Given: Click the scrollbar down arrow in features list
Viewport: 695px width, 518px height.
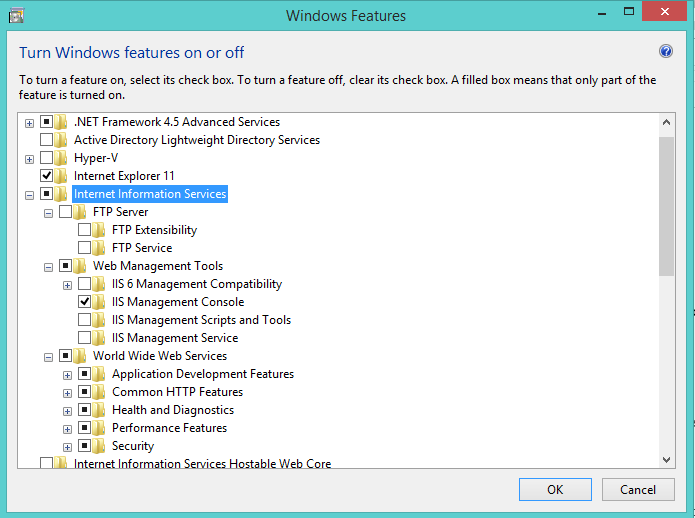Looking at the screenshot, I should [x=666, y=460].
